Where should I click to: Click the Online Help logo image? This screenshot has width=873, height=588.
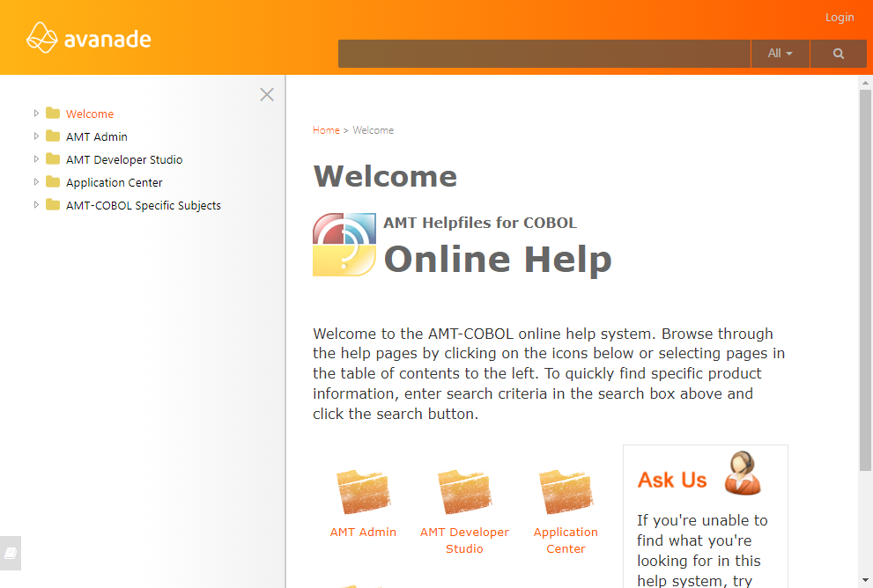click(x=344, y=245)
